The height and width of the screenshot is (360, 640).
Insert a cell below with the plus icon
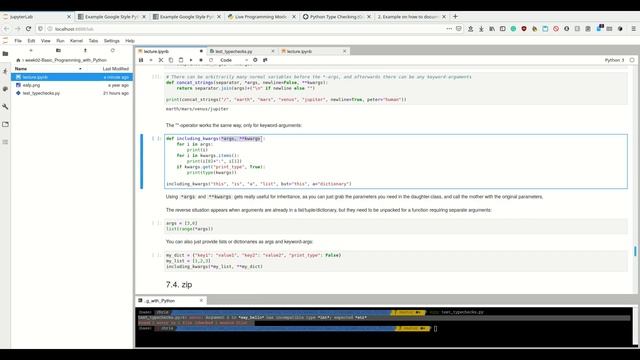click(x=151, y=60)
